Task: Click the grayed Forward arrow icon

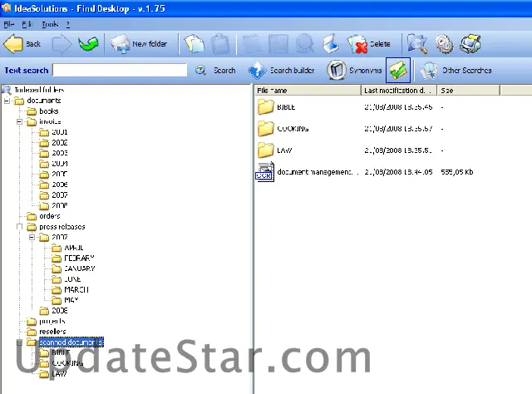Action: pos(62,44)
